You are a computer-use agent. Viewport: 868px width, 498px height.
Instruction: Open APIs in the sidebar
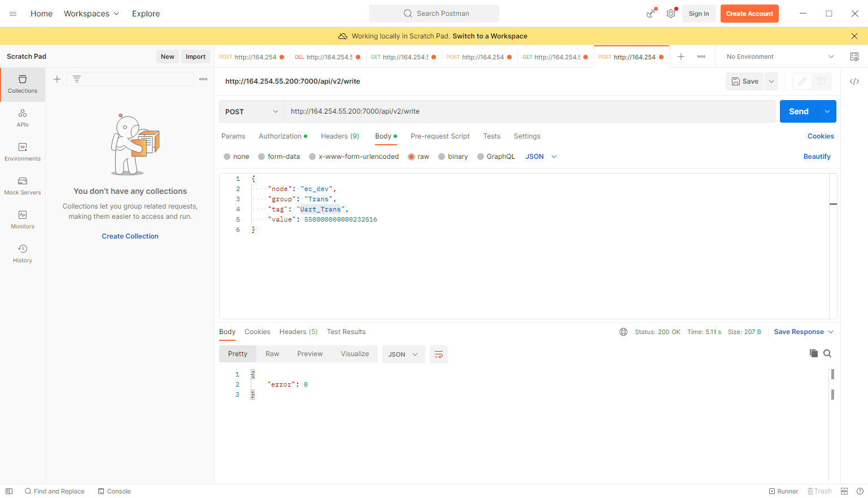(23, 118)
